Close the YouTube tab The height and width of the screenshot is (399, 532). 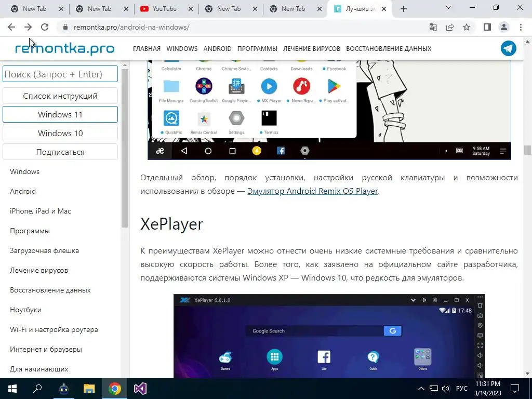click(191, 9)
